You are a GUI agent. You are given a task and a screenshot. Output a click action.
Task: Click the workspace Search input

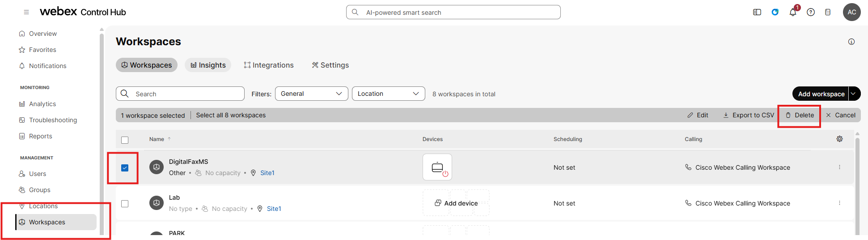point(180,94)
